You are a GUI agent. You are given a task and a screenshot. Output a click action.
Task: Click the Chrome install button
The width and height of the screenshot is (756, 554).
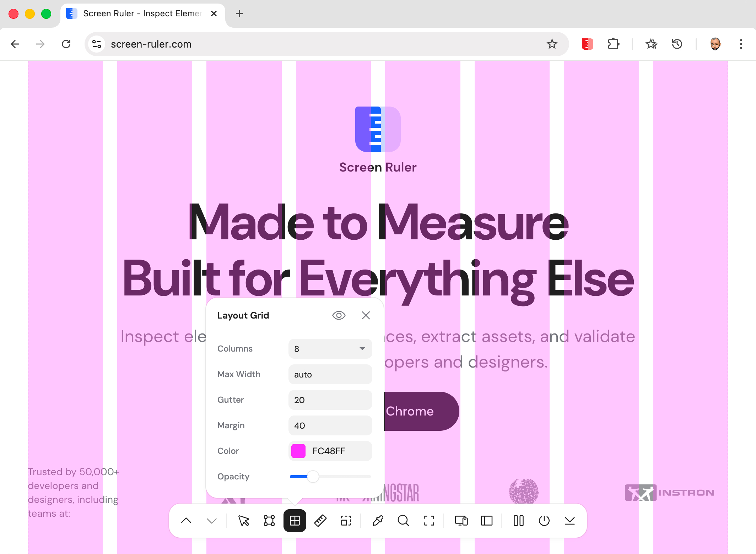(421, 411)
